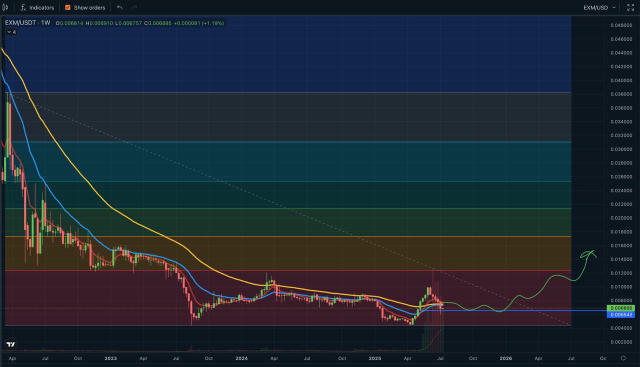Image resolution: width=640 pixels, height=367 pixels.
Task: Click the 2026 time axis label
Action: click(506, 358)
